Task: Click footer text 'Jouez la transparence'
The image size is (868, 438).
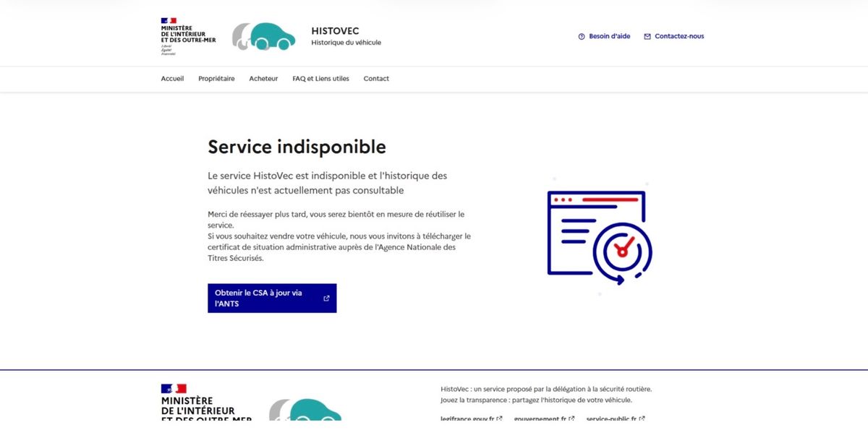Action: tap(536, 400)
